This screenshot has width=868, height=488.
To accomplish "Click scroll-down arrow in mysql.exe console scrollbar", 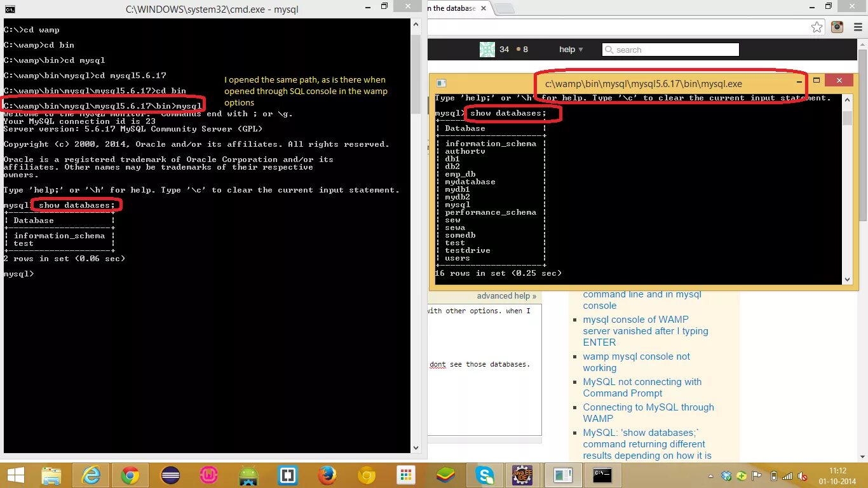I will pos(847,279).
